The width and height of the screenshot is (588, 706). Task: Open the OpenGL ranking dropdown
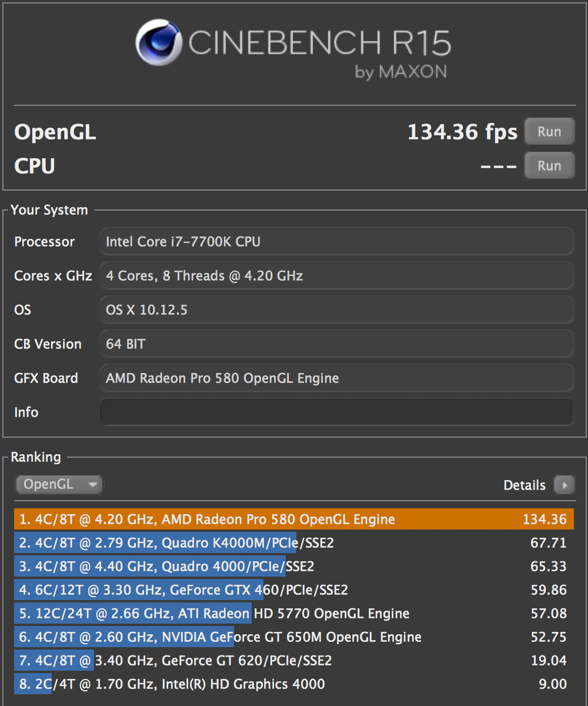tap(59, 485)
